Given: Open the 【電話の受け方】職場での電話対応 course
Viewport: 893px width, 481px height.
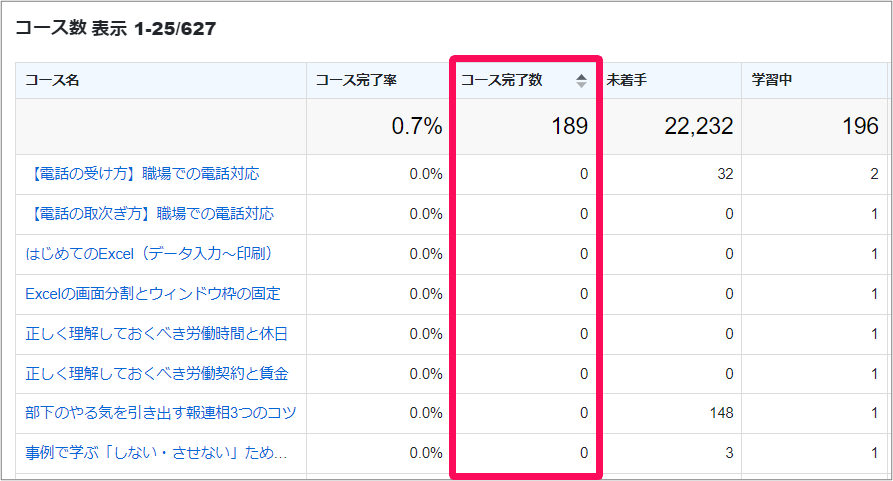Looking at the screenshot, I should (142, 174).
